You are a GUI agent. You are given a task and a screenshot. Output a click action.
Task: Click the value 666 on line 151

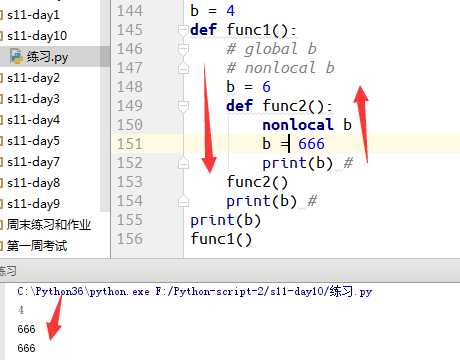pyautogui.click(x=311, y=144)
